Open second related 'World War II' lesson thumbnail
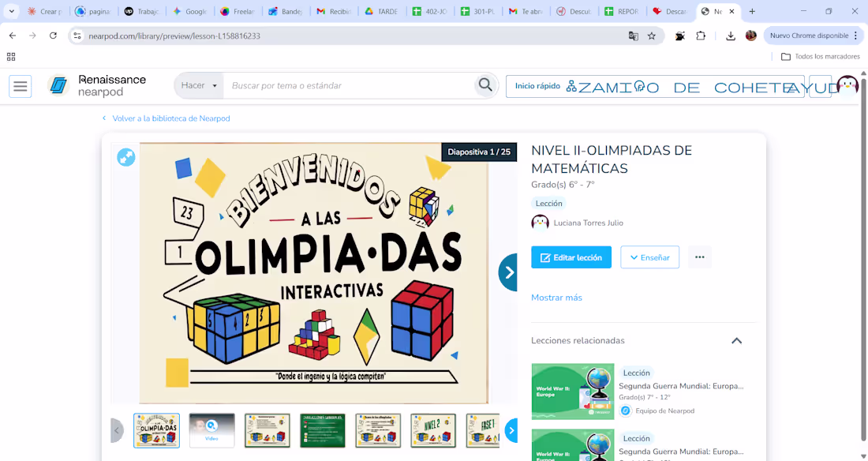This screenshot has width=868, height=461. click(x=572, y=445)
